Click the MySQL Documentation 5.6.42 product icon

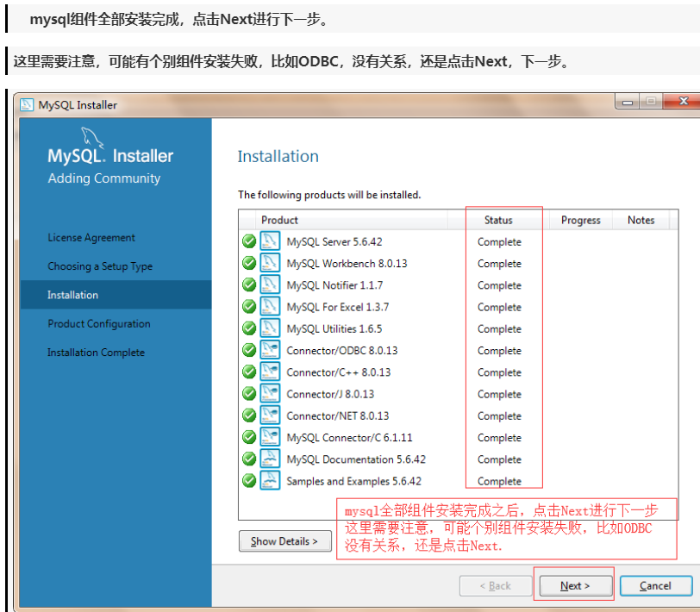[270, 459]
